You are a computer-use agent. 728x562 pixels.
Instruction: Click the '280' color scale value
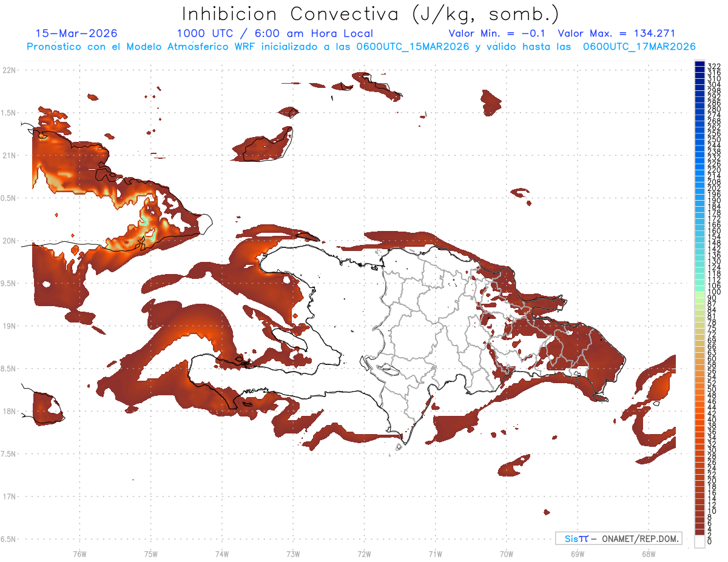tap(714, 109)
